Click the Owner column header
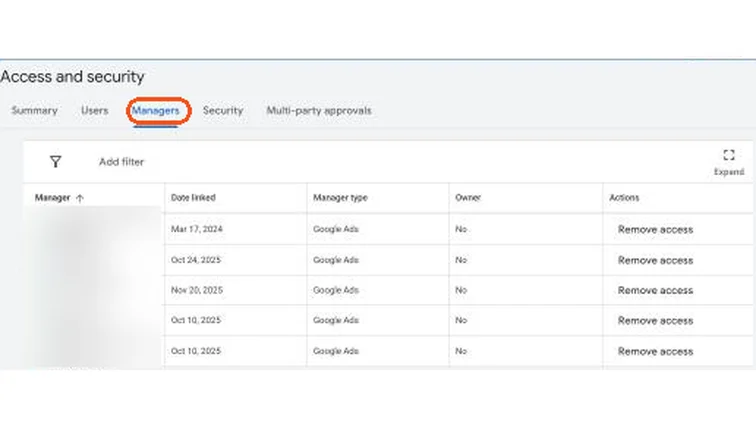Image resolution: width=756 pixels, height=426 pixels. 468,198
